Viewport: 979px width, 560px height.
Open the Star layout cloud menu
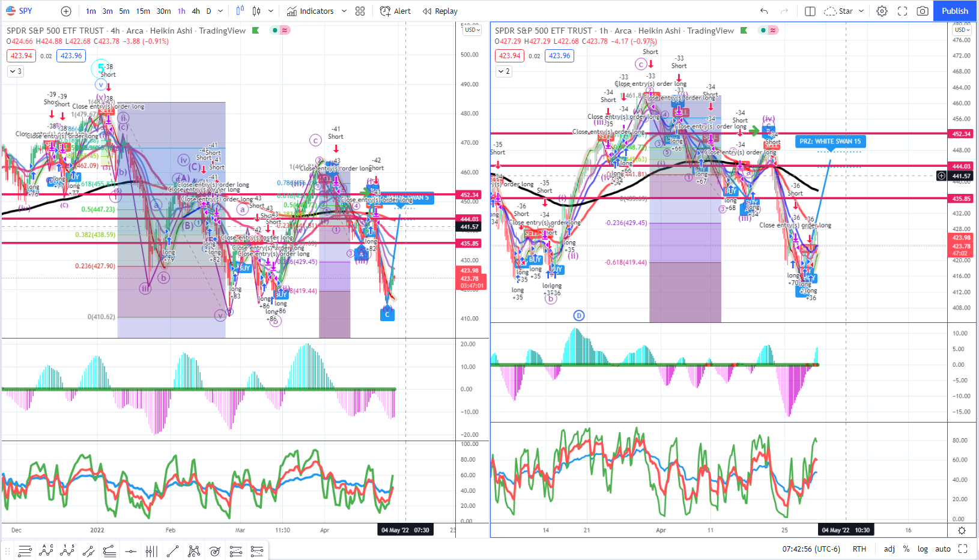(838, 11)
